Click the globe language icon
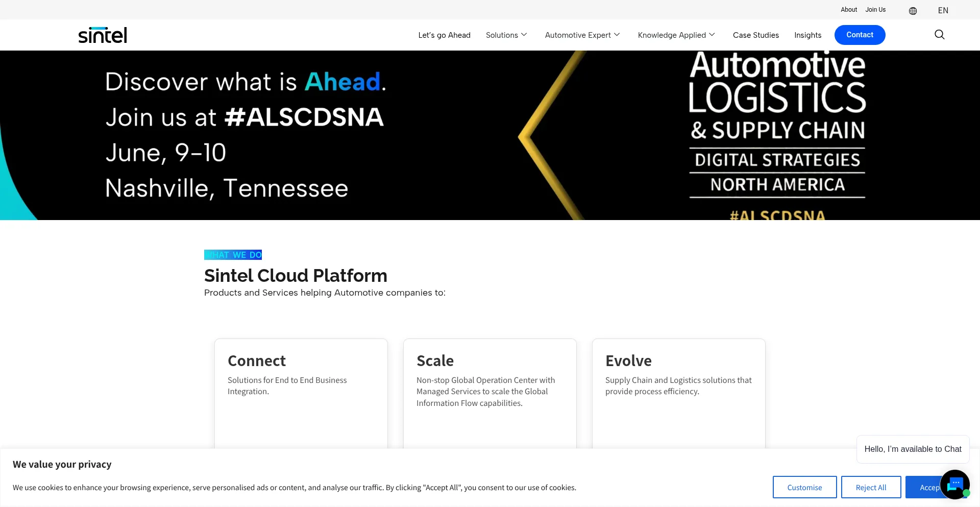This screenshot has height=507, width=980. pos(913,11)
